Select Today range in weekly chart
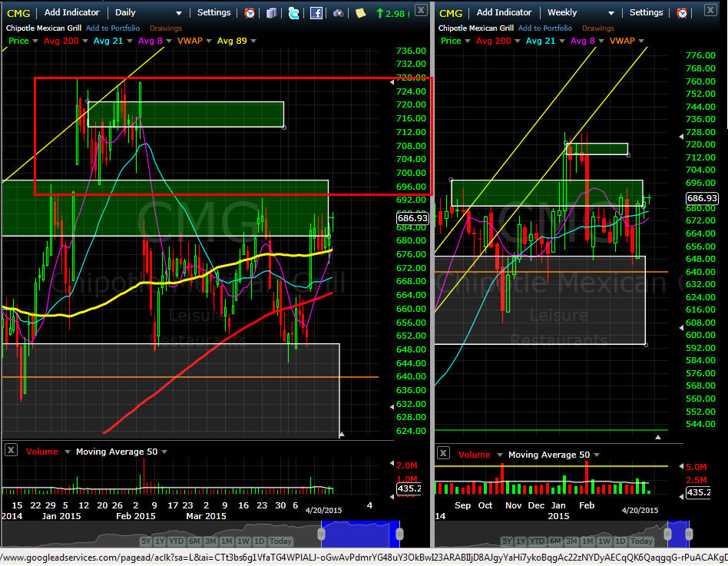The image size is (728, 566). coord(641,541)
